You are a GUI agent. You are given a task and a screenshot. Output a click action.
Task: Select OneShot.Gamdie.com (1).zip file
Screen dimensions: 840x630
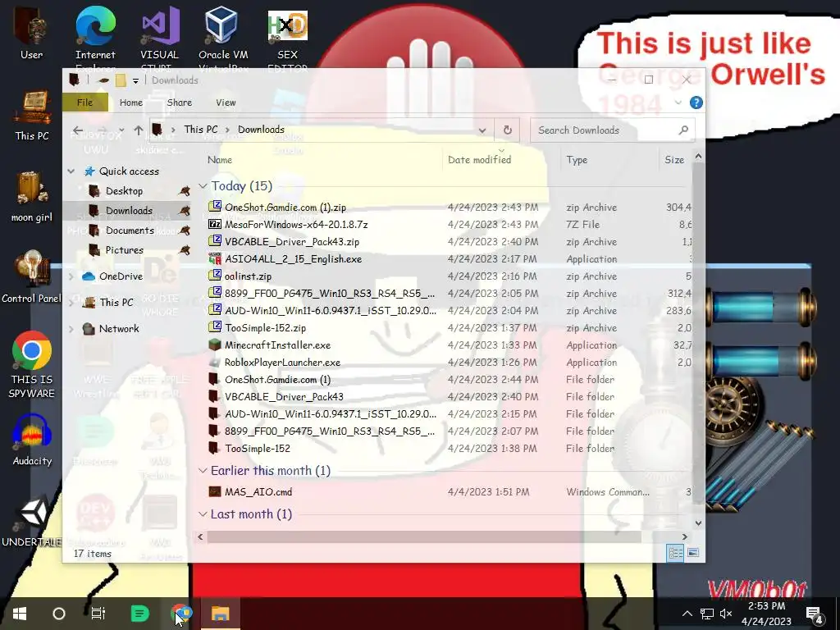point(285,208)
